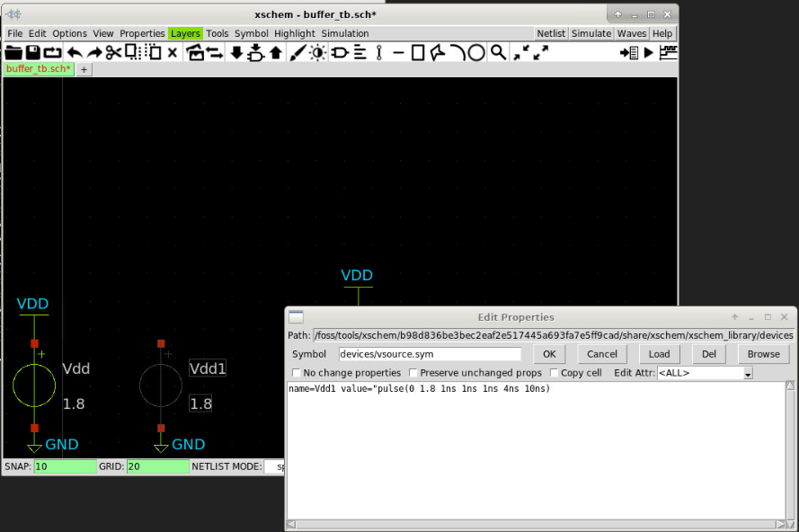Click the save floppy disk icon
The image size is (799, 532).
(x=32, y=52)
